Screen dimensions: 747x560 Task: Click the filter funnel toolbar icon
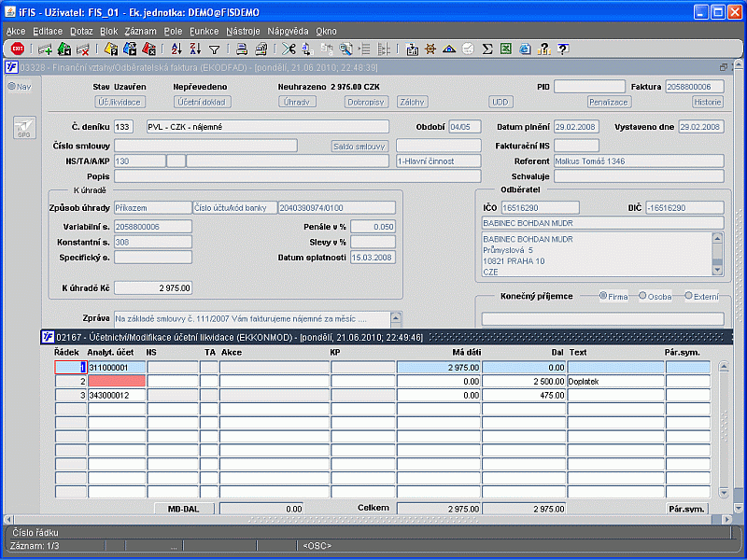(x=214, y=49)
